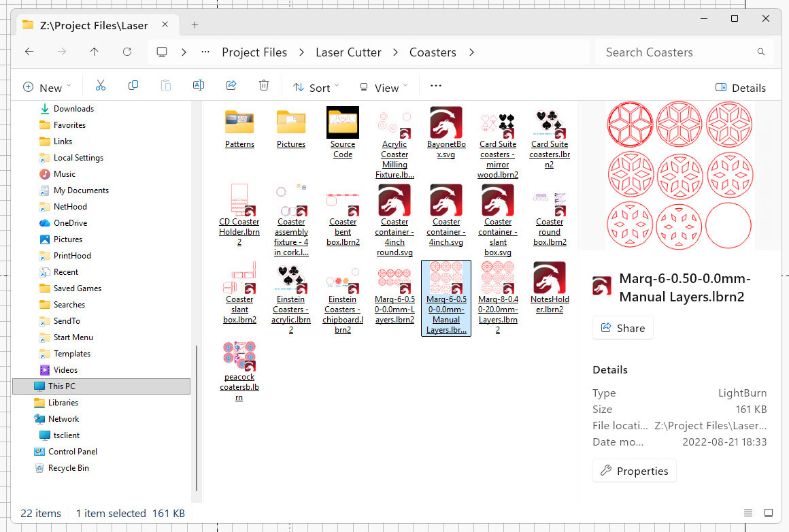Click the Copy icon in toolbar

pyautogui.click(x=133, y=86)
